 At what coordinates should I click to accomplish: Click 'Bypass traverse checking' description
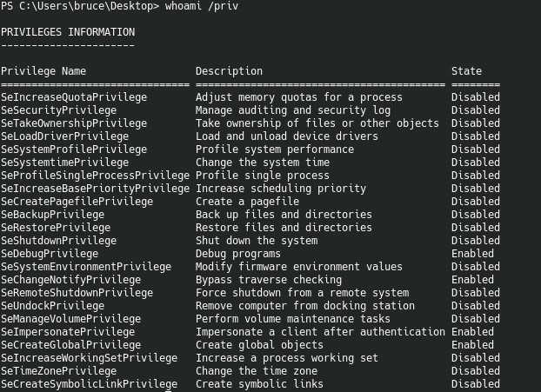click(x=269, y=280)
